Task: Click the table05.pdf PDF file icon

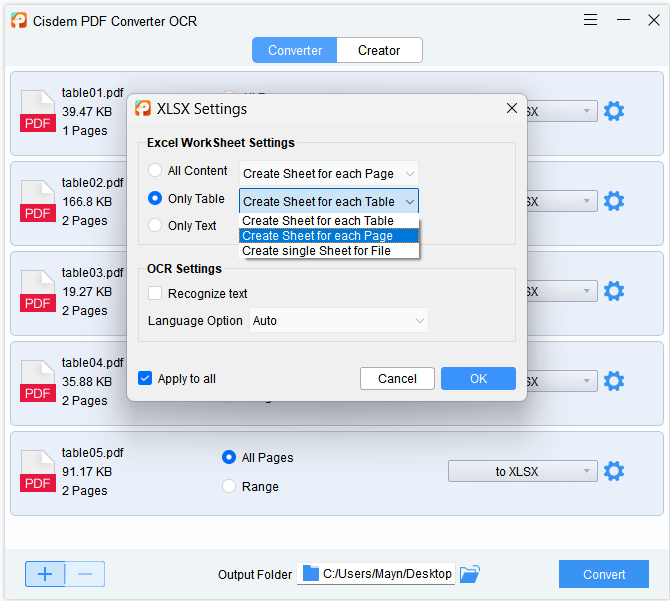Action: click(x=38, y=471)
